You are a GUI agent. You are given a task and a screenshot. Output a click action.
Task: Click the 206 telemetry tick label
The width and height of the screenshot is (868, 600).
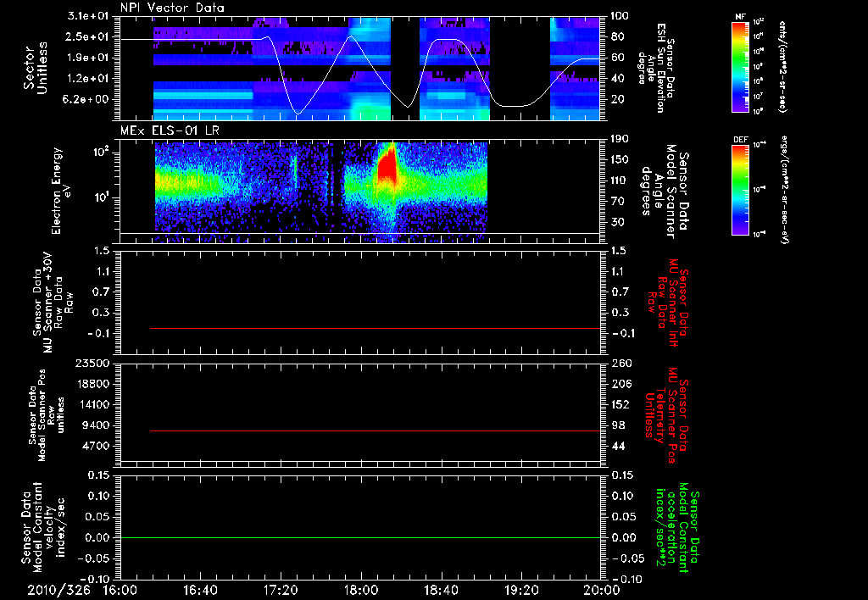coord(620,384)
